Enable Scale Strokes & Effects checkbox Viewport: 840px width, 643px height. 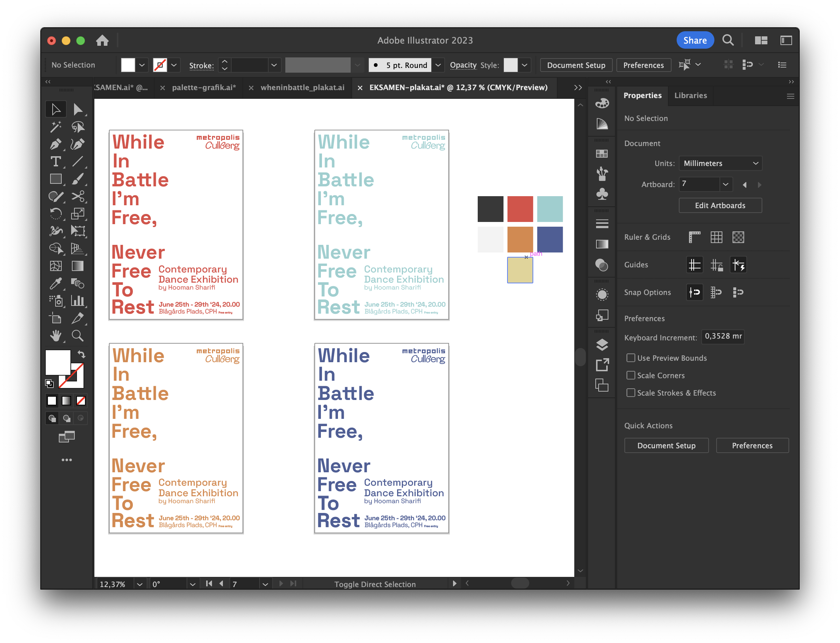(631, 393)
